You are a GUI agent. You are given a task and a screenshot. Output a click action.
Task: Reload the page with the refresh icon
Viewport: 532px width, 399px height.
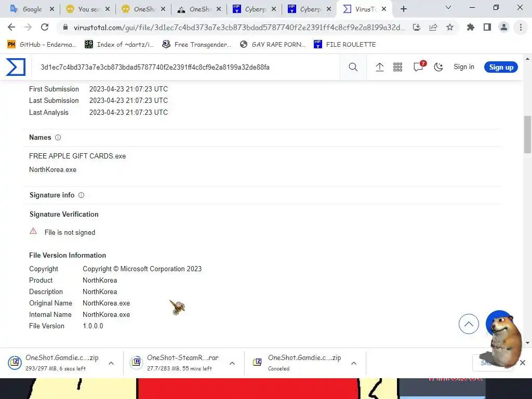(45, 27)
